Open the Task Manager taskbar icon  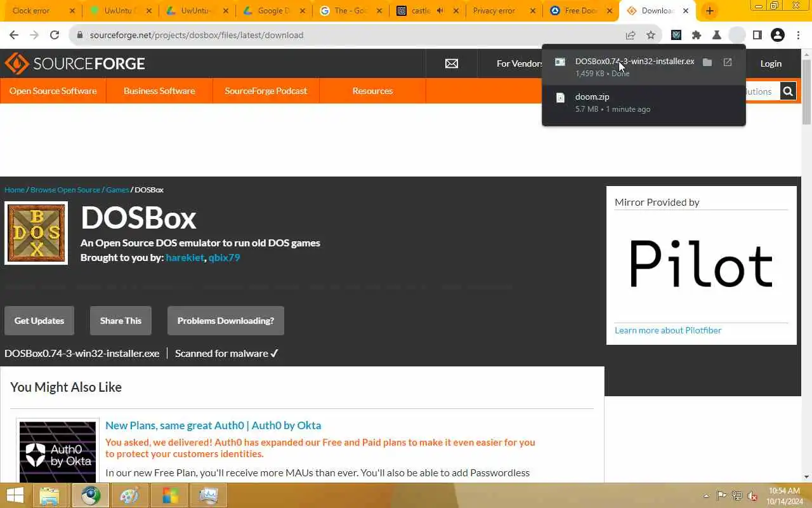click(x=209, y=496)
